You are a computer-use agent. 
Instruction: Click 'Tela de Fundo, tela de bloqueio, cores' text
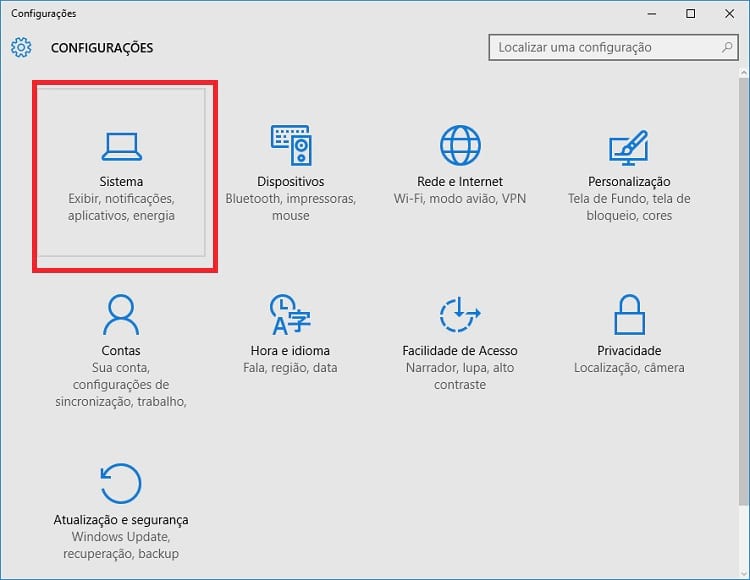point(629,207)
